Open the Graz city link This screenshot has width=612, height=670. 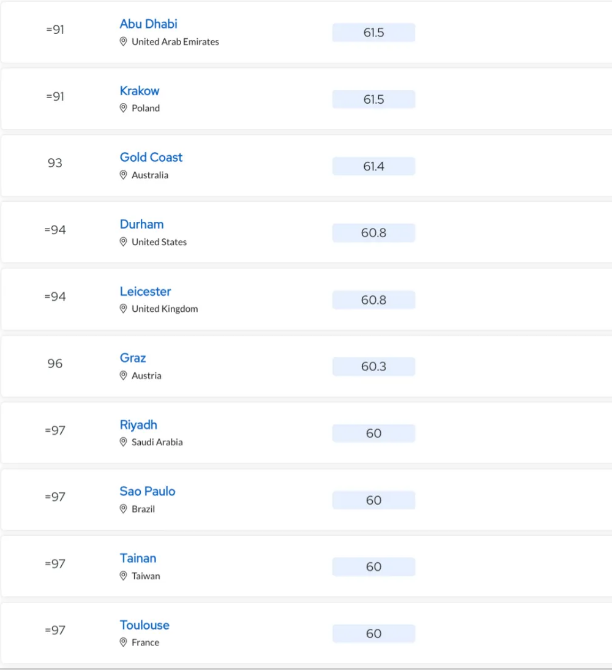click(132, 358)
